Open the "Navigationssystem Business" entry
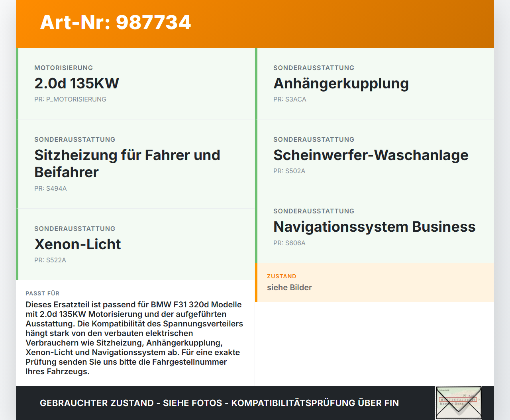The width and height of the screenshot is (510, 420). pyautogui.click(x=374, y=227)
